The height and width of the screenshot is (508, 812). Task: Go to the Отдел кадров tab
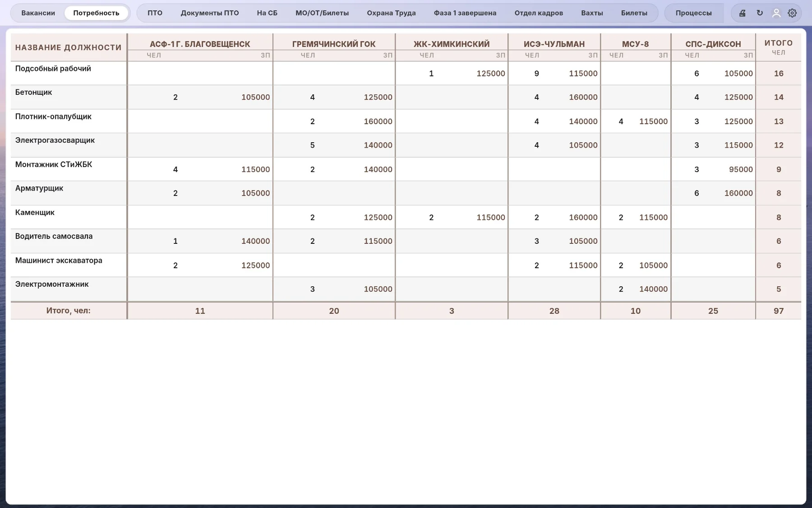click(539, 13)
